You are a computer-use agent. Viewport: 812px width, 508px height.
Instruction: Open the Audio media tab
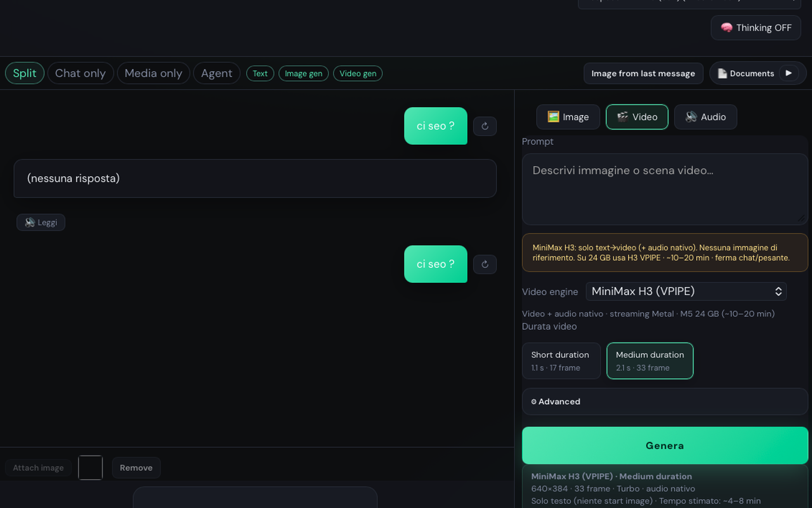(x=705, y=117)
